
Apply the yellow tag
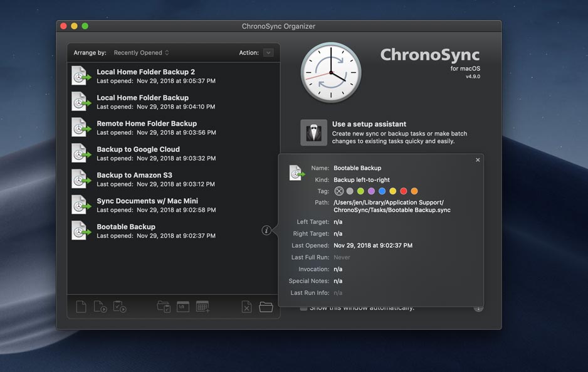pyautogui.click(x=392, y=191)
